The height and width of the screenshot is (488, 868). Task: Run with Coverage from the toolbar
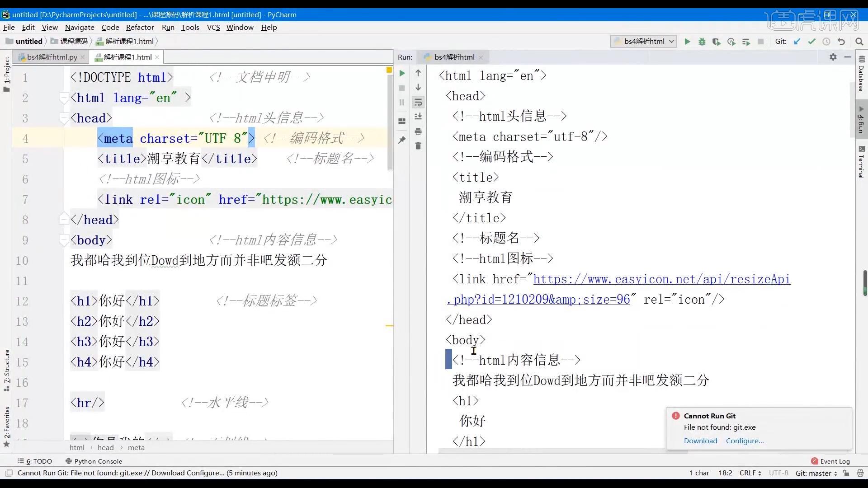point(717,41)
